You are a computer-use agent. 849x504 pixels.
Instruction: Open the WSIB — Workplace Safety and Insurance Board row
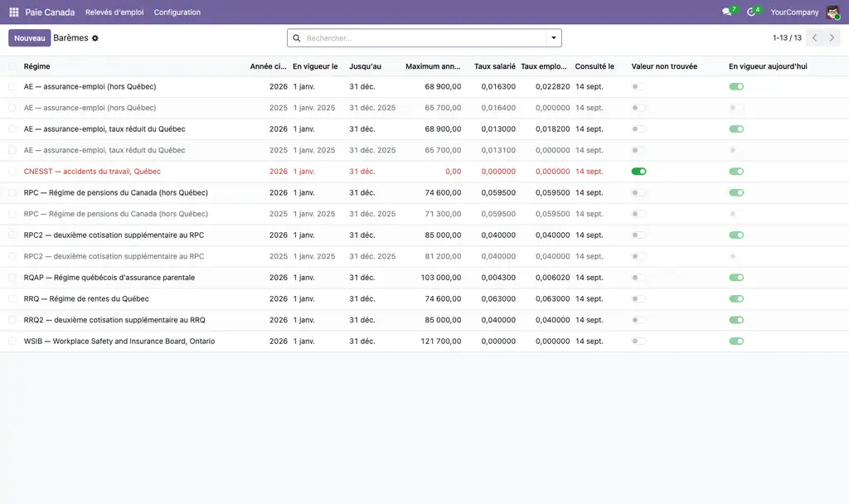click(119, 342)
